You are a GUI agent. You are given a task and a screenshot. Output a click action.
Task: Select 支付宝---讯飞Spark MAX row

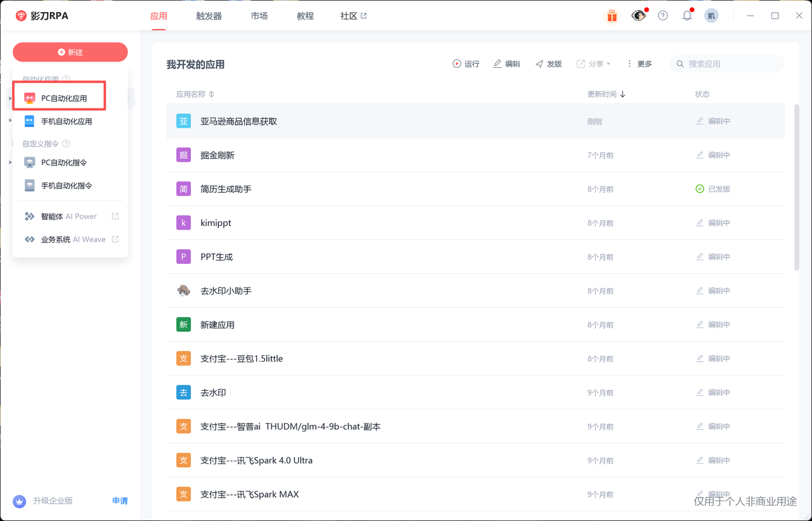tap(475, 494)
